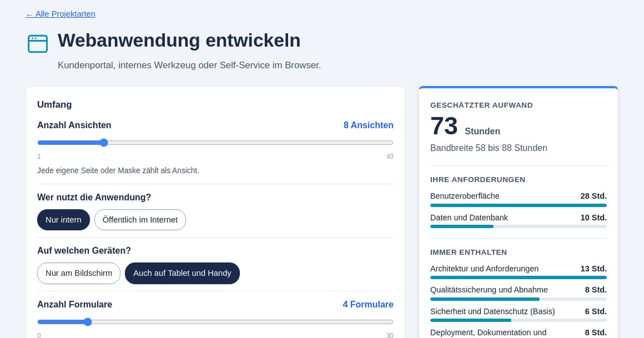Click 'Bandbreite 58 bis 88 Stunden' text

click(x=489, y=148)
